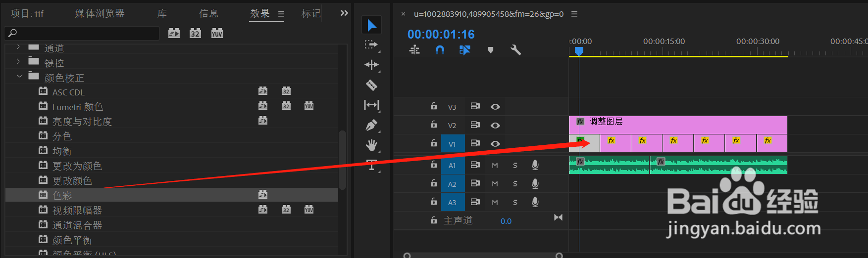The width and height of the screenshot is (868, 258).
Task: Select the Selection (arrow) tool
Action: [x=371, y=25]
